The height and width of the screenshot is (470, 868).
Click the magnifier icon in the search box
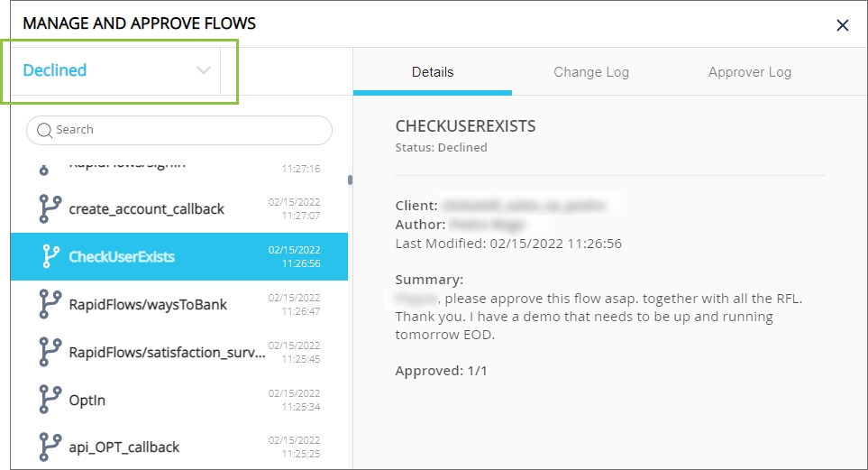[44, 130]
